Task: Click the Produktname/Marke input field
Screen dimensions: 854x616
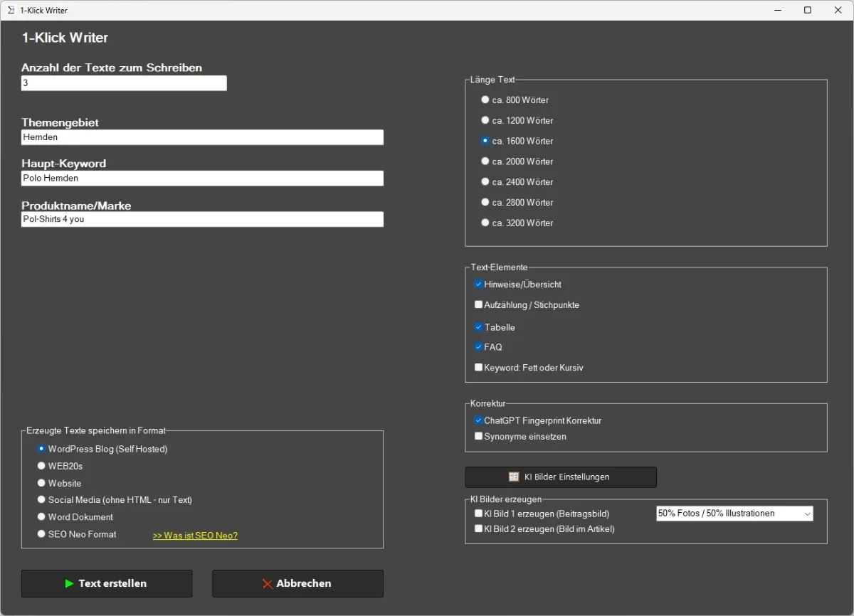Action: point(202,219)
